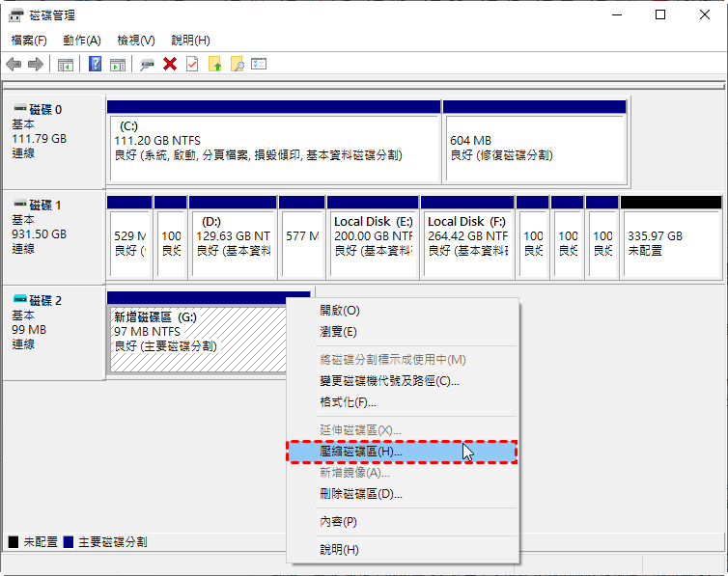
Task: Select 刪除磁碟區(D)... from context menu
Action: pyautogui.click(x=361, y=494)
